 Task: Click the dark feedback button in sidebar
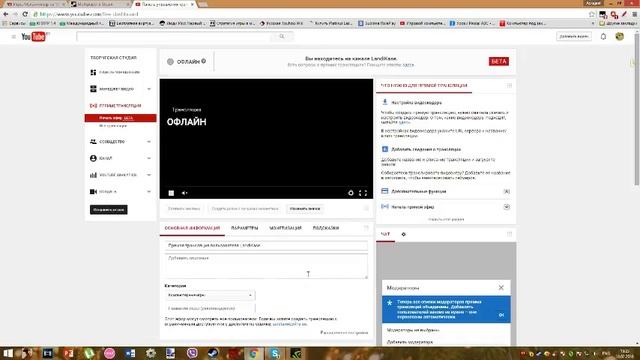109,210
